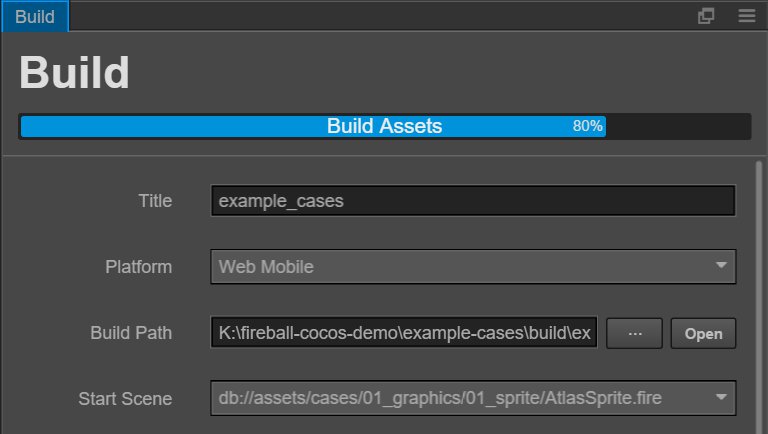Browse for build path with ellipsis button

tap(634, 334)
